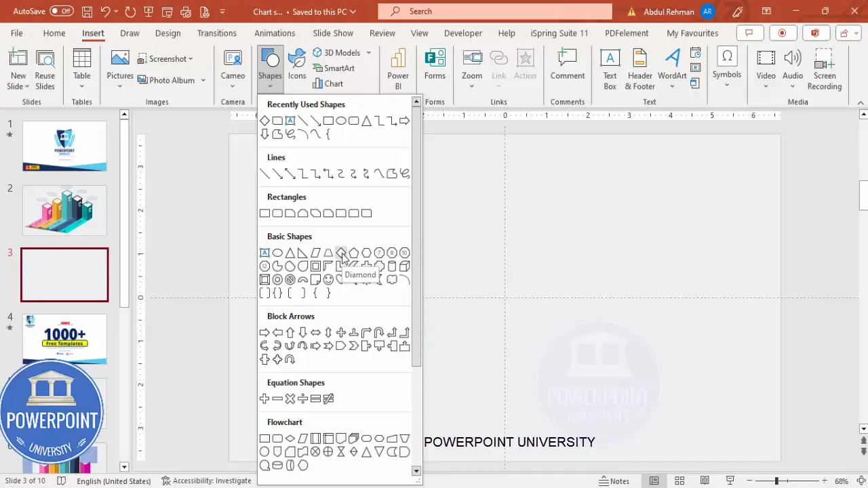Open the Icons gallery in ribbon
868x488 pixels.
[x=297, y=66]
